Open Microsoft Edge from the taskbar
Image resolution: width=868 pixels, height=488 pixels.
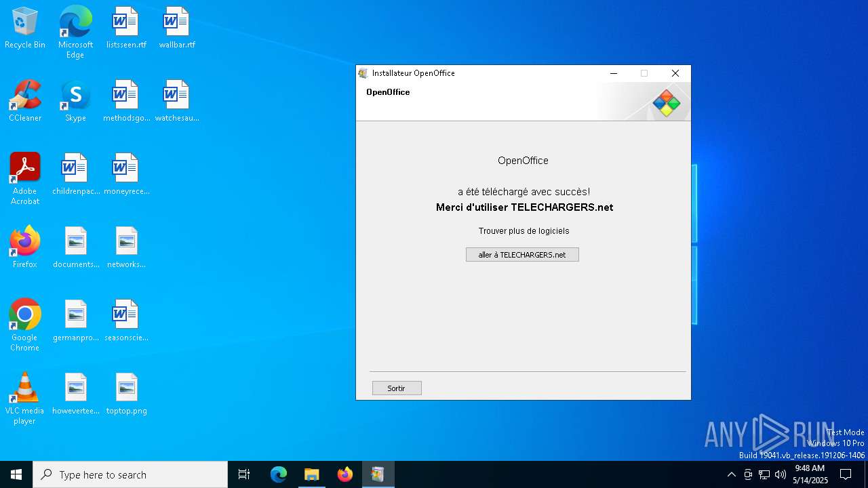coord(279,474)
